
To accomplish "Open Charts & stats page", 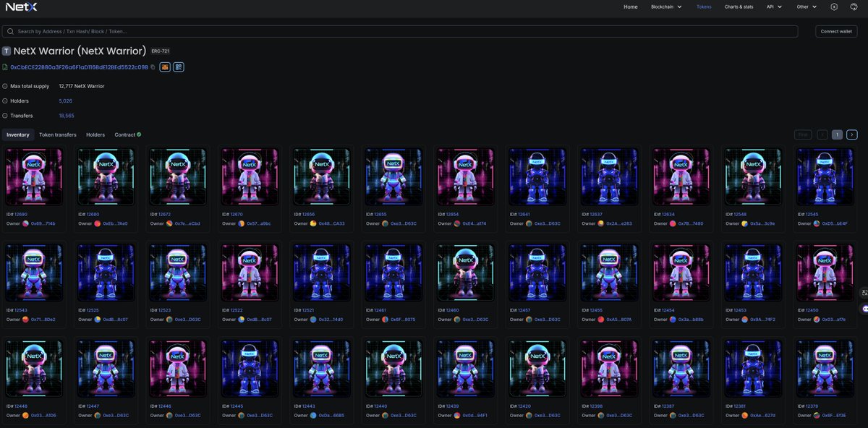I will click(739, 7).
